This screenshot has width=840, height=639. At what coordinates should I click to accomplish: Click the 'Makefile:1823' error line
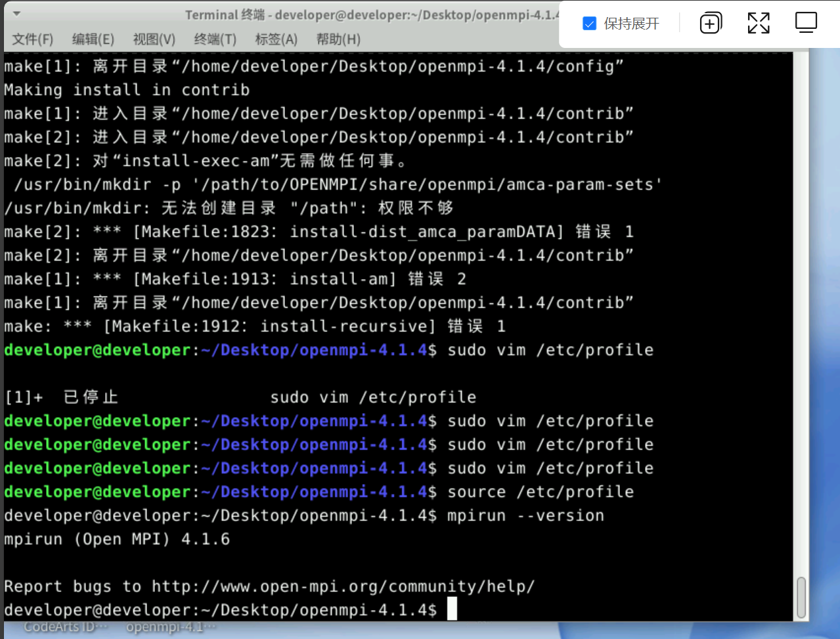319,232
